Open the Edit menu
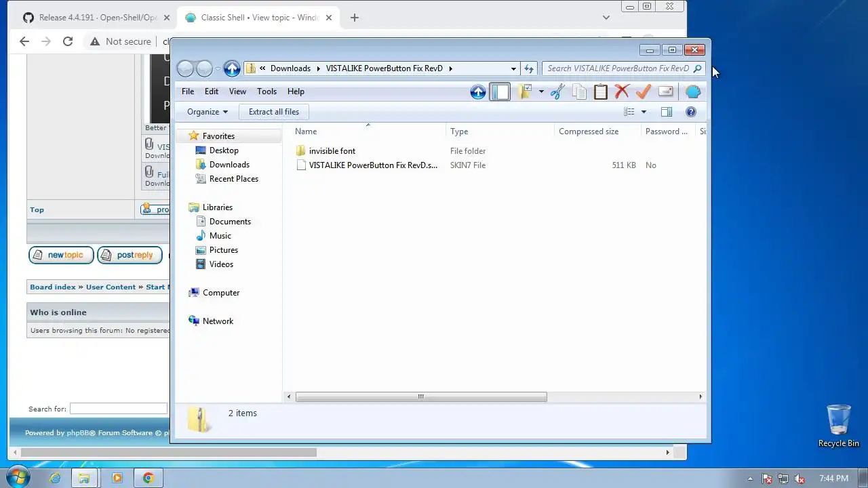868x488 pixels. 212,91
